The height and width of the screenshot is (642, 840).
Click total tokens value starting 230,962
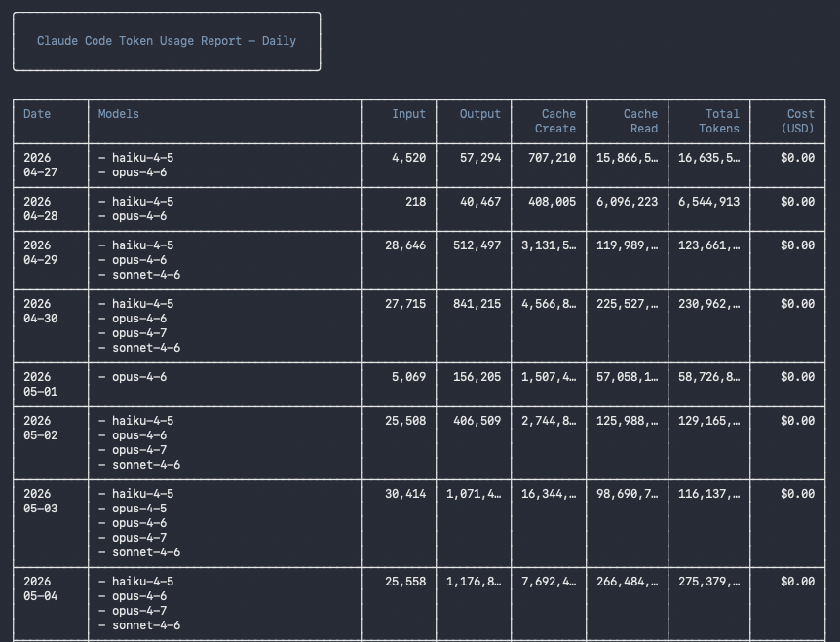click(x=708, y=304)
